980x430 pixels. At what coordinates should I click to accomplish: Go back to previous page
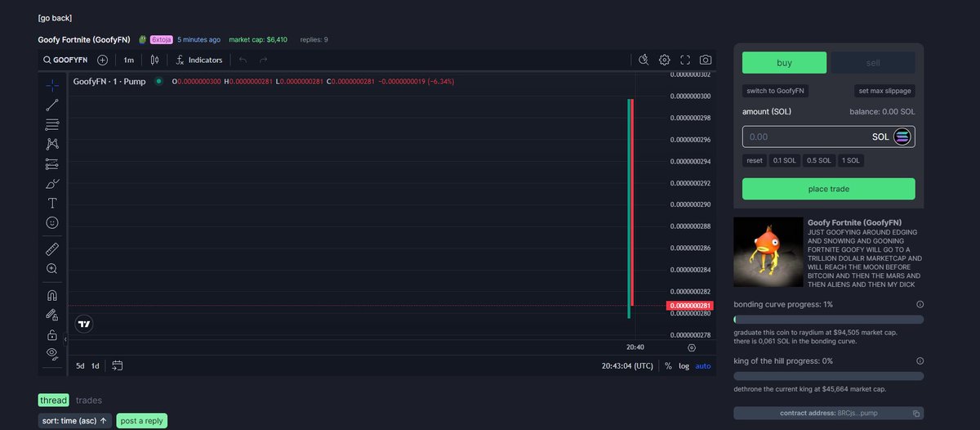point(55,18)
